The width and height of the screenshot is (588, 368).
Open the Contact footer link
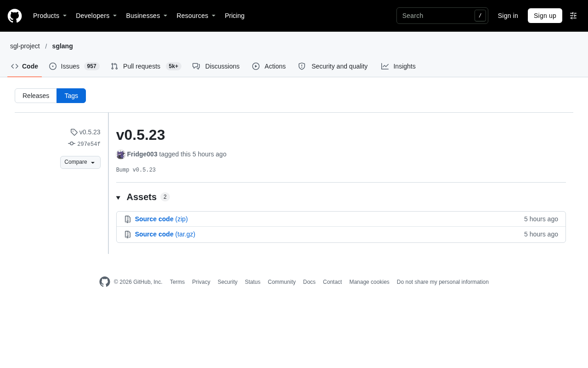332,282
